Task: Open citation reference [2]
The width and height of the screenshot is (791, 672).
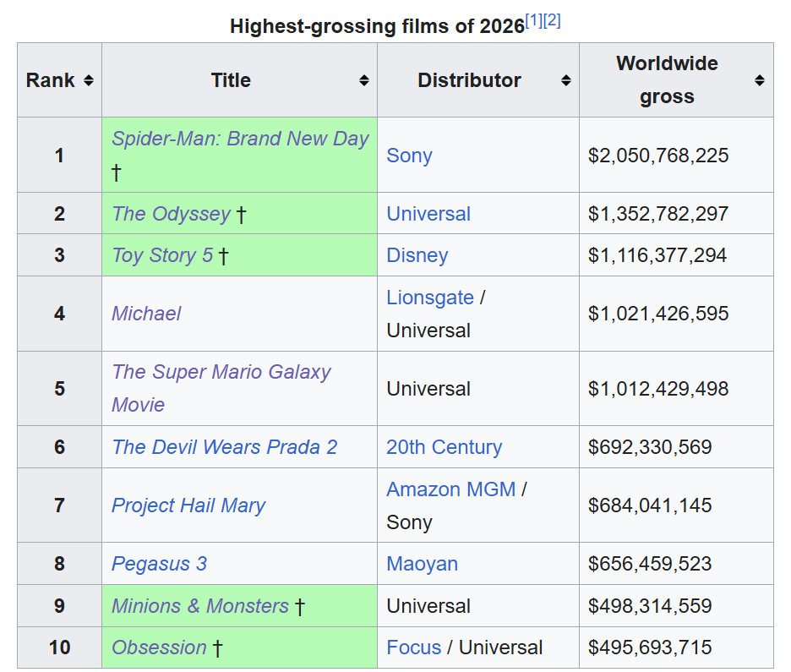Action: click(x=552, y=20)
